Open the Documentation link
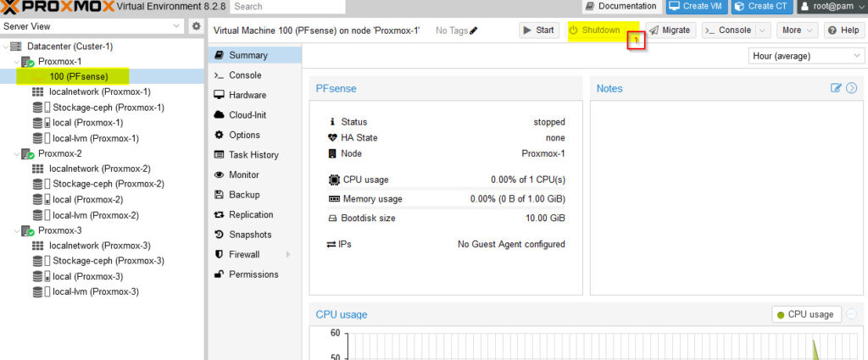Image resolution: width=868 pixels, height=360 pixels. [x=621, y=7]
